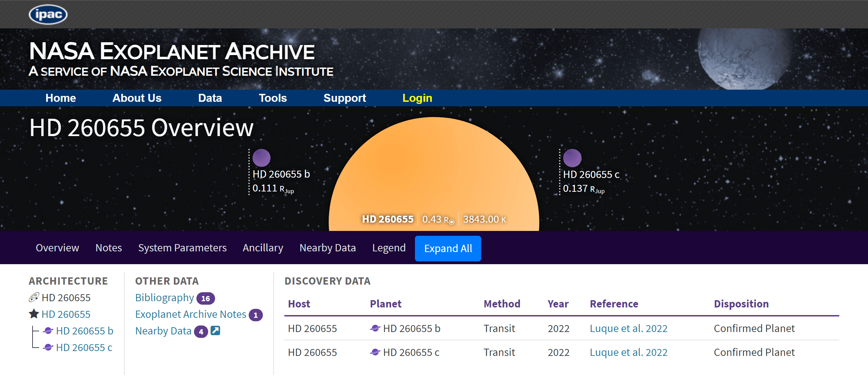Click the 0.137 RJup radius value
The image size is (868, 376).
[584, 189]
